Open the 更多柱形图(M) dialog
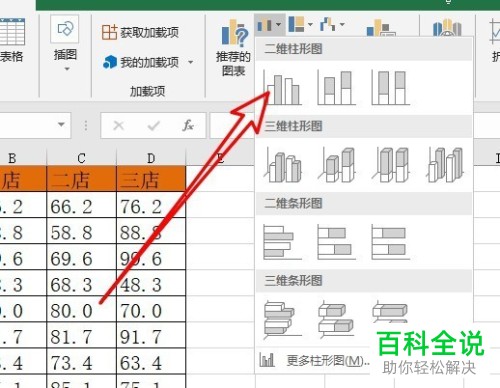This screenshot has height=388, width=500. (314, 360)
